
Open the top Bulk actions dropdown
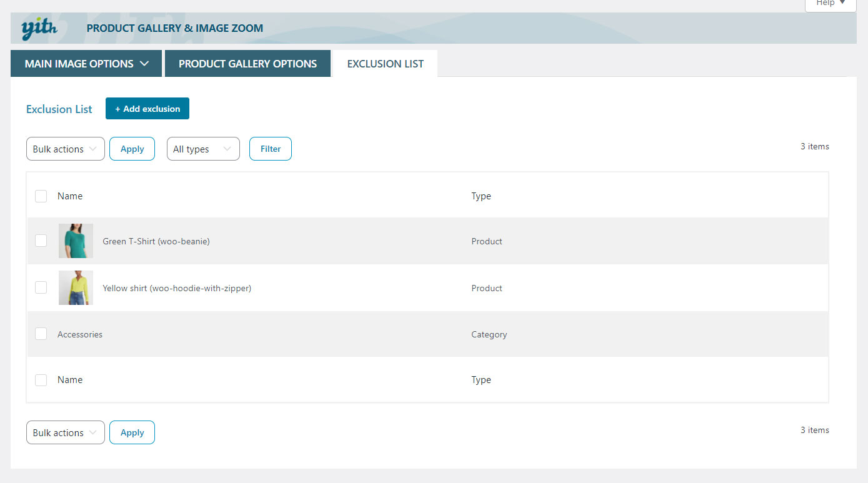point(65,149)
